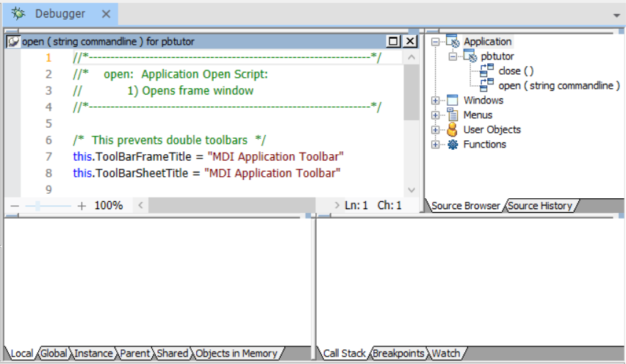This screenshot has width=626, height=364.
Task: Switch to the Source History tab
Action: (540, 206)
